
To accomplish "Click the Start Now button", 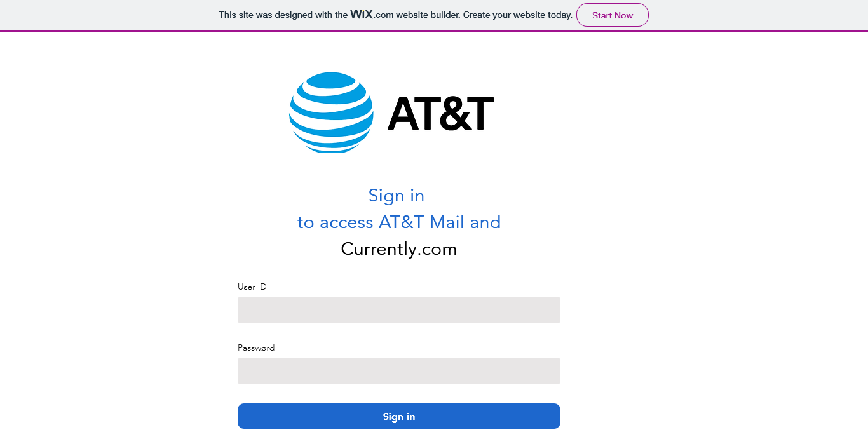I will click(x=613, y=15).
